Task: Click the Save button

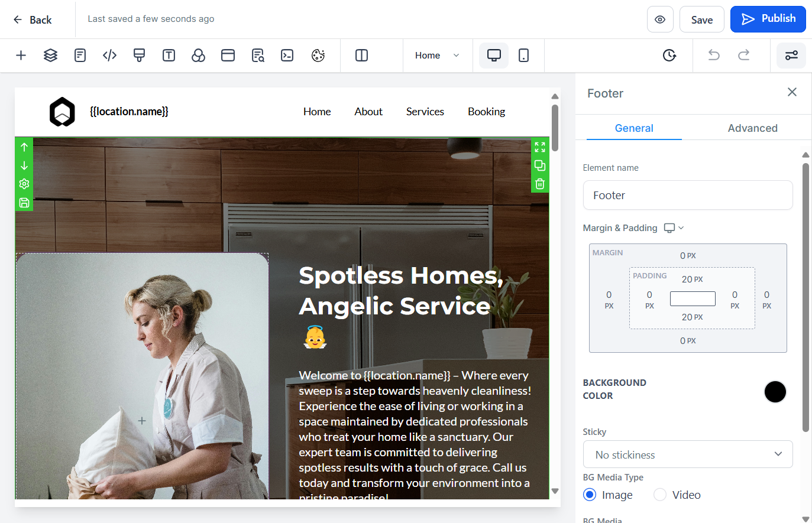Action: tap(701, 20)
